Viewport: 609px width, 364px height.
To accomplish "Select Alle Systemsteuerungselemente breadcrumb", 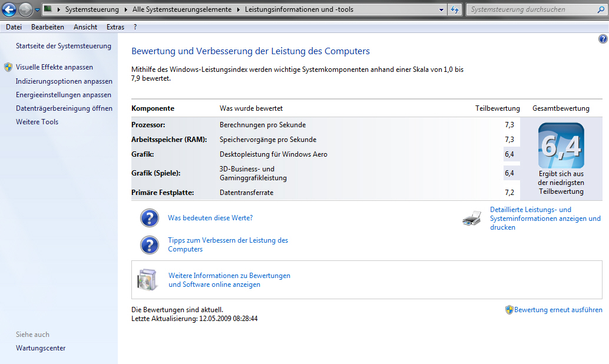I will click(182, 9).
